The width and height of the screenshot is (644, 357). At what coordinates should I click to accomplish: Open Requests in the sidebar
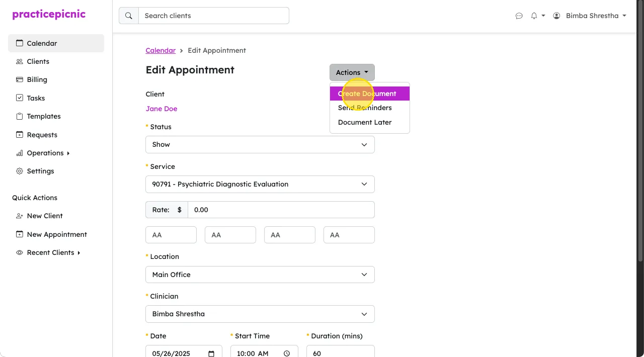click(56, 135)
